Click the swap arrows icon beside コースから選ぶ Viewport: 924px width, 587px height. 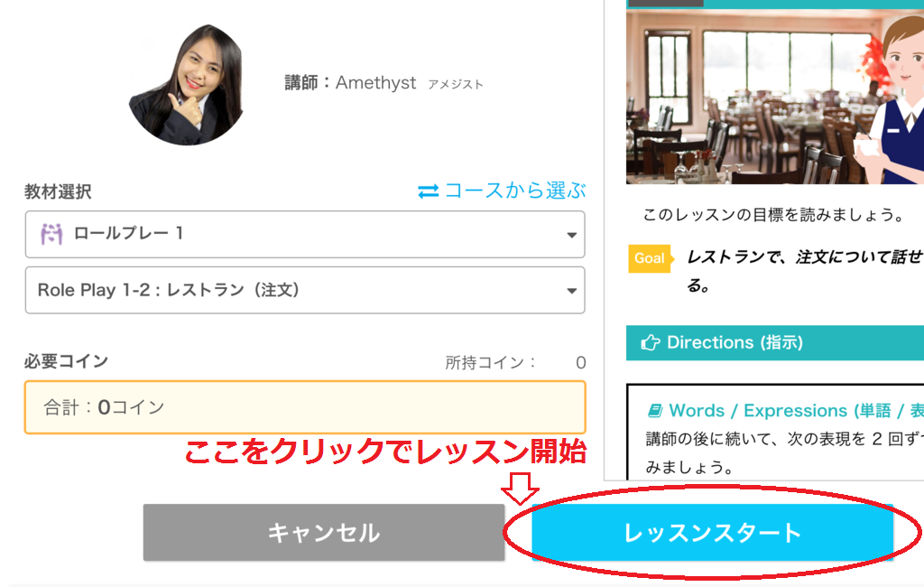tap(429, 191)
